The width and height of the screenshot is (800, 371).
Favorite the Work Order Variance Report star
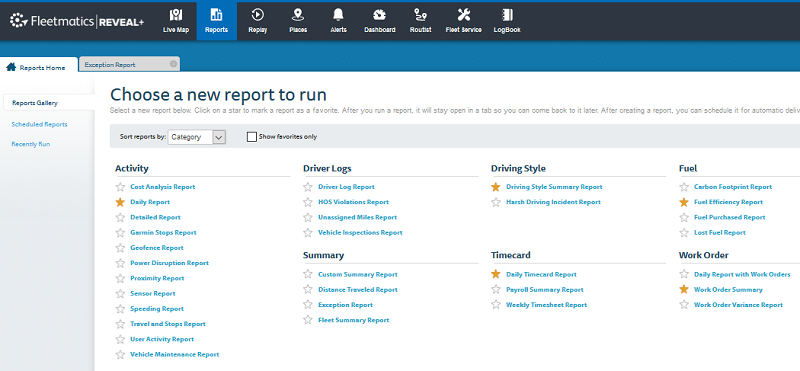click(684, 305)
